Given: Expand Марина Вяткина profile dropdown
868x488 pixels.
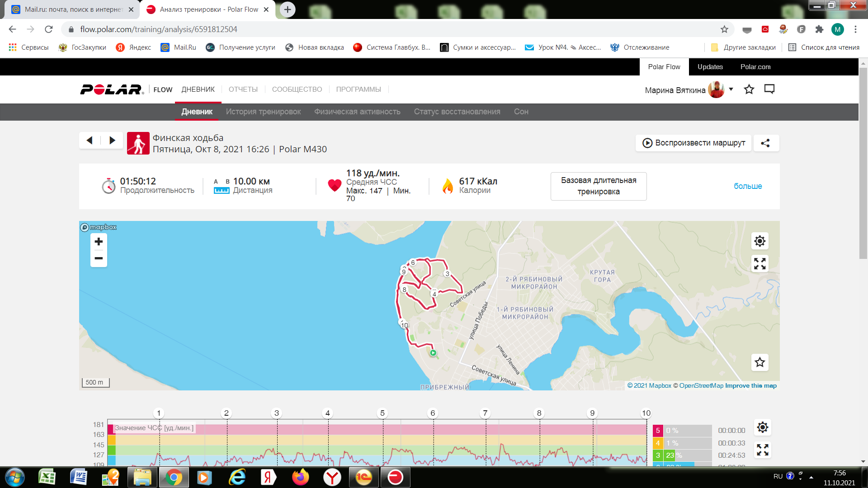Looking at the screenshot, I should coord(731,89).
